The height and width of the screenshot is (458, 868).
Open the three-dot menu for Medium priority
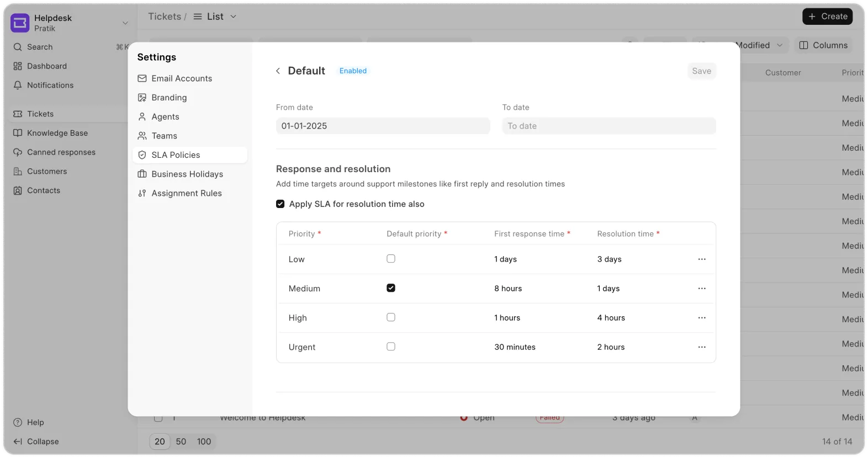pos(702,289)
